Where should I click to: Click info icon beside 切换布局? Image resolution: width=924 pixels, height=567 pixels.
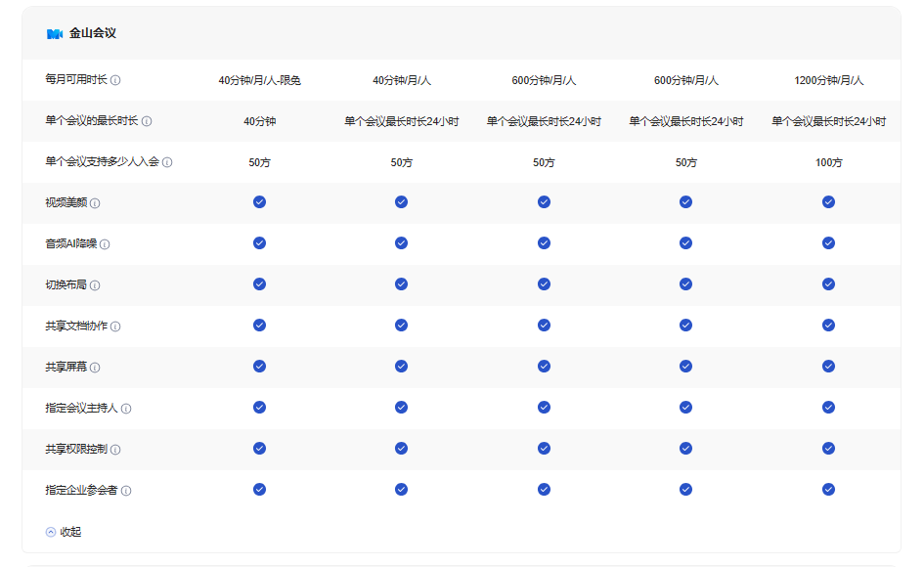95,285
